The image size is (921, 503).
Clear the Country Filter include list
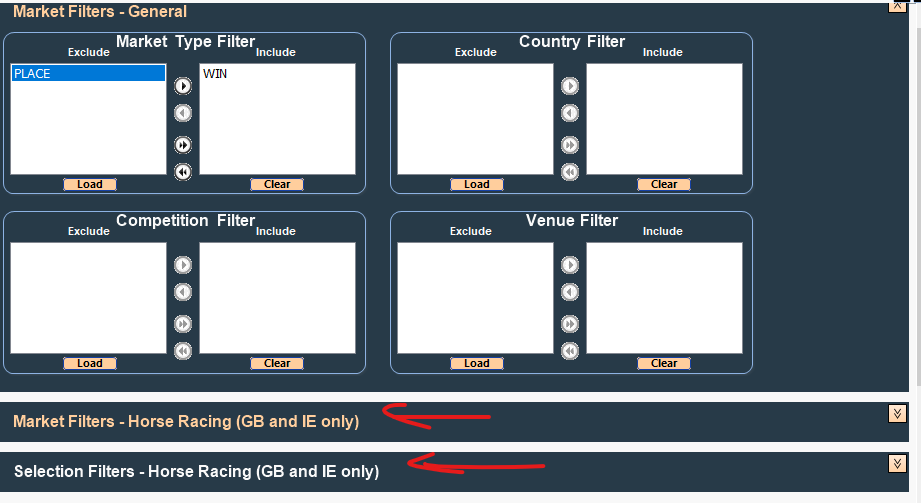click(664, 184)
